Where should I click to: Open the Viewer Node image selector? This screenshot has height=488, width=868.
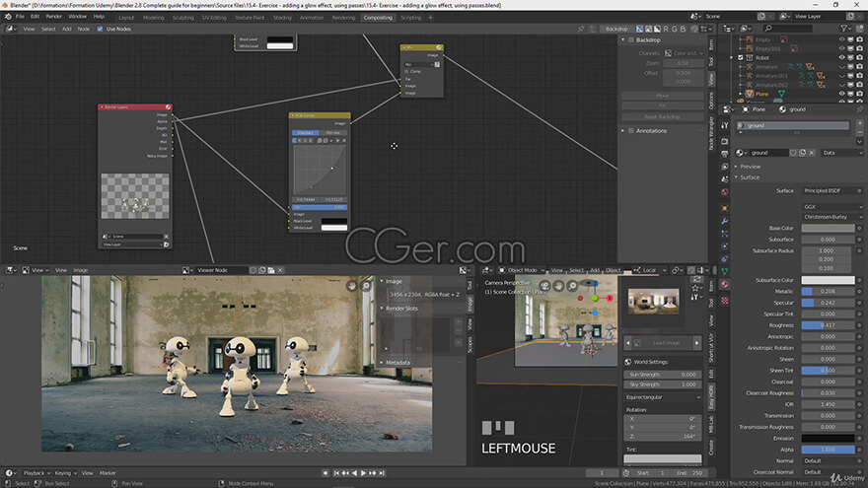(x=187, y=270)
